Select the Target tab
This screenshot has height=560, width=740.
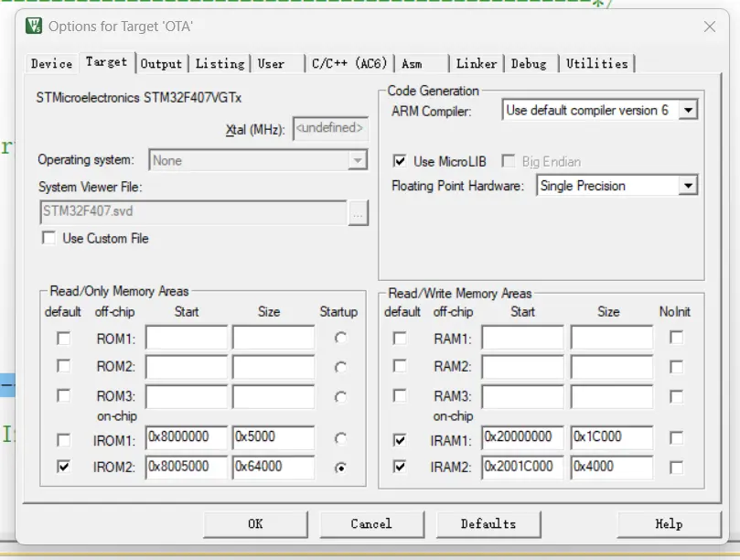(x=107, y=62)
